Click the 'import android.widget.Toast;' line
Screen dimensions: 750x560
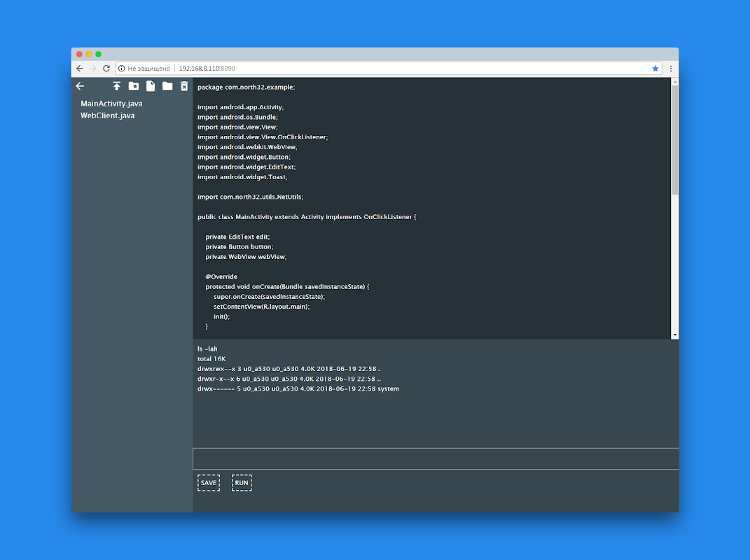(242, 177)
